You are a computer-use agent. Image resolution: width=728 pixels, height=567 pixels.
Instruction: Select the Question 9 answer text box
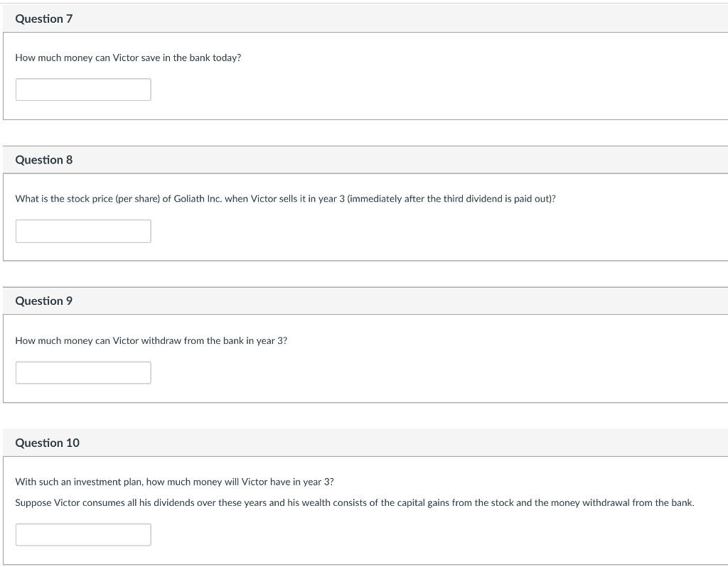(83, 372)
